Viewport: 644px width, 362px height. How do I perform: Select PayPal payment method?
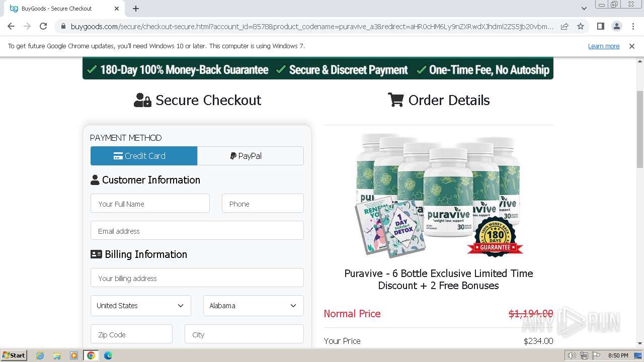click(251, 156)
